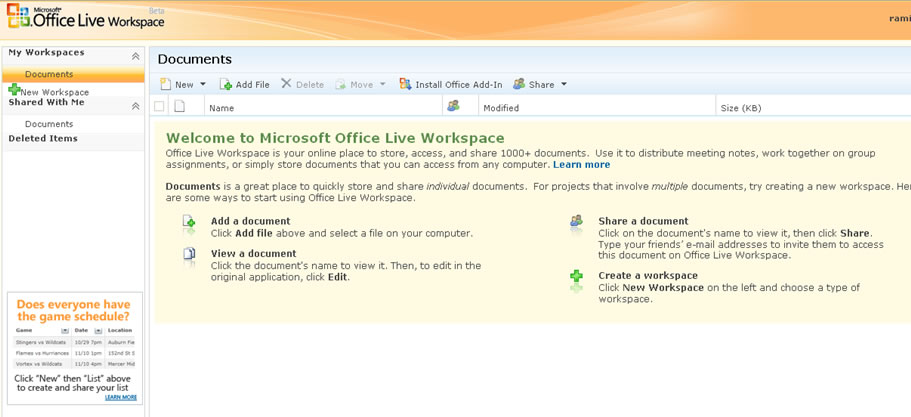
Task: Click the 'Does everyone have the game schedule?' heading
Action: [x=74, y=311]
